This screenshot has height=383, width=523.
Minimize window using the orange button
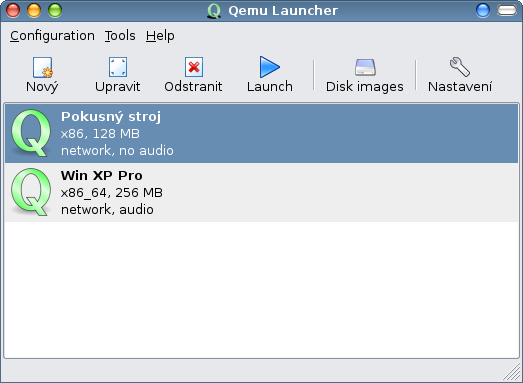click(x=34, y=10)
